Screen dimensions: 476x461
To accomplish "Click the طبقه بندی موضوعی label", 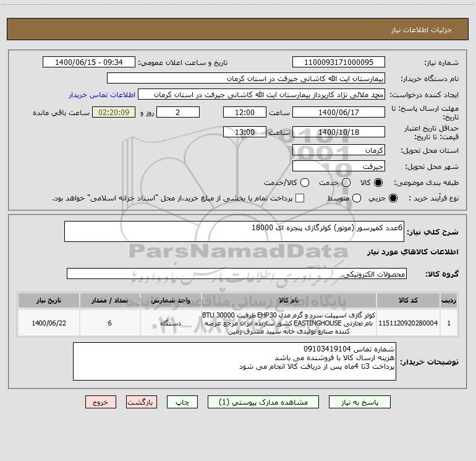I will 426,183.
